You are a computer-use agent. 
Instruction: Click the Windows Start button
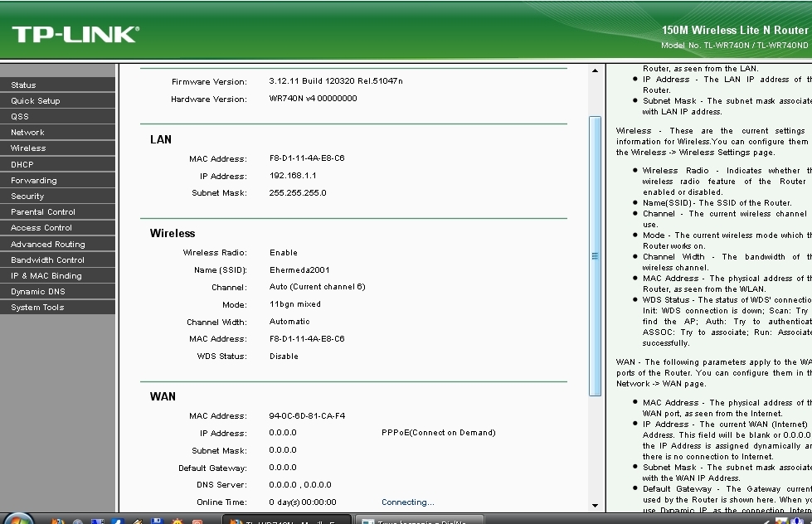click(18, 519)
